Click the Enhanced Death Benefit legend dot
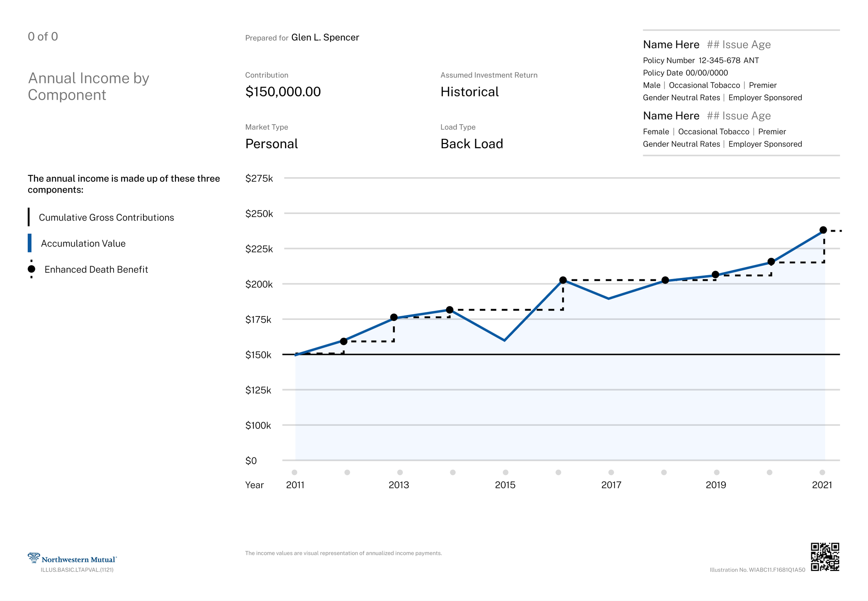Viewport: 868px width, 601px height. pos(32,269)
